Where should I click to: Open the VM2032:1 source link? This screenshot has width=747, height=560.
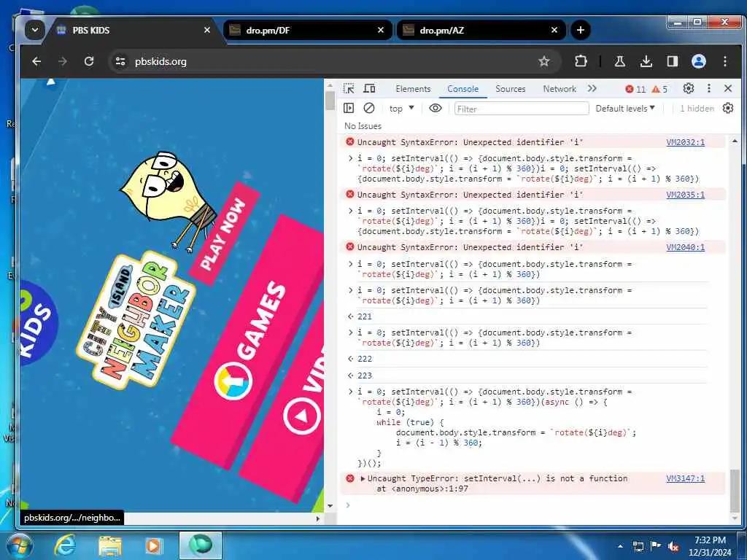click(x=685, y=142)
